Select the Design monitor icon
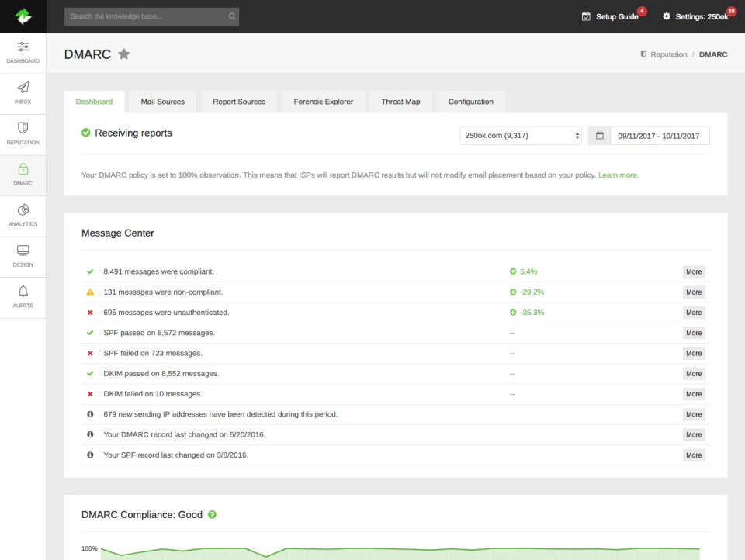This screenshot has width=745, height=560. (x=23, y=251)
